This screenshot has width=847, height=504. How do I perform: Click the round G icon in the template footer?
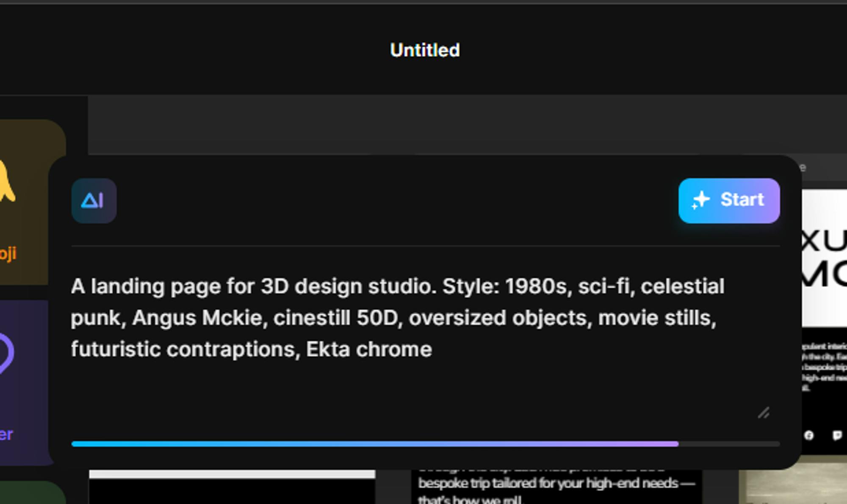pyautogui.click(x=809, y=435)
